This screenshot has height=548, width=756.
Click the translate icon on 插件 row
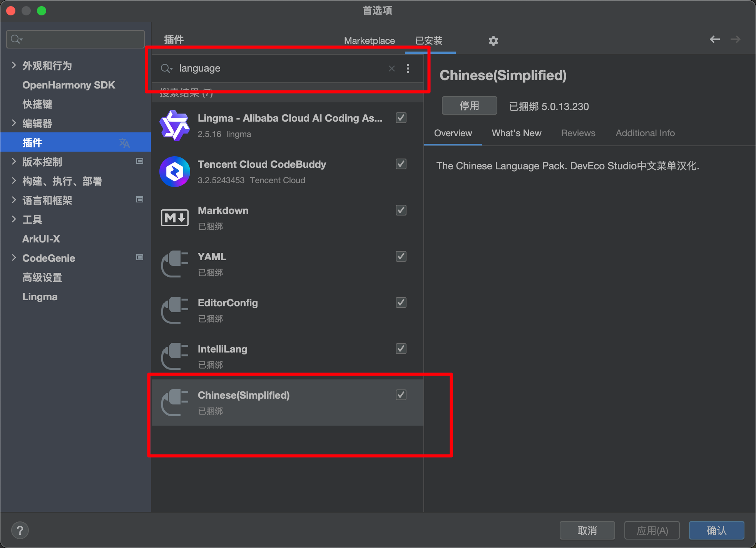pos(124,143)
